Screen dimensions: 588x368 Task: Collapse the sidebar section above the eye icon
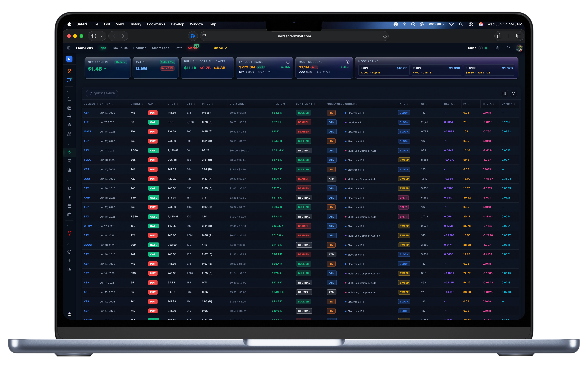68,181
